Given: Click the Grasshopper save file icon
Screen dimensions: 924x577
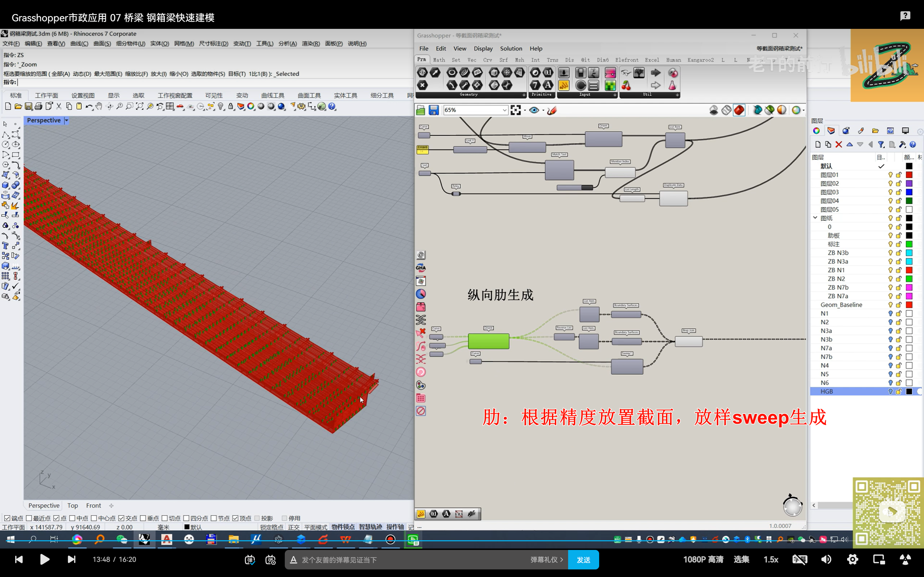Looking at the screenshot, I should [433, 110].
